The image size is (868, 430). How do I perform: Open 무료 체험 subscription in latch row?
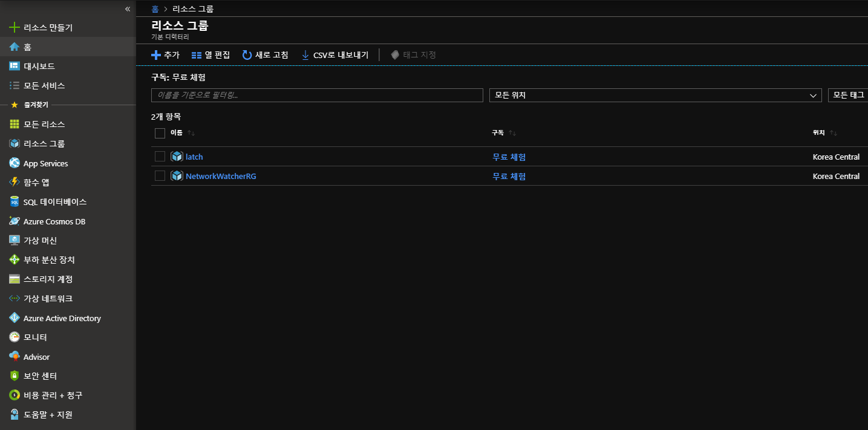[x=509, y=157]
